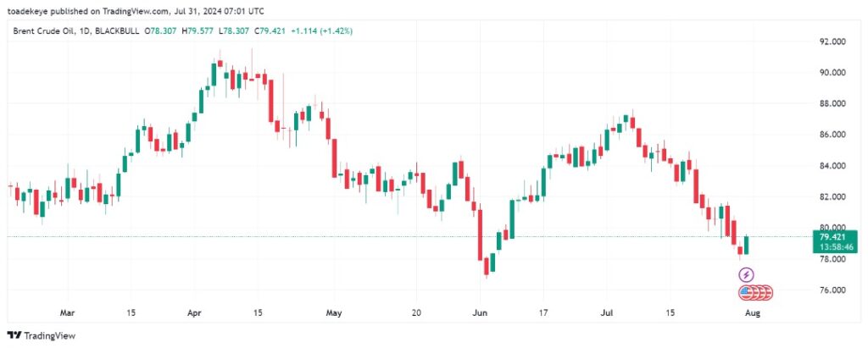868x348 pixels.
Task: Click the 88.000 price axis label
Action: (832, 103)
